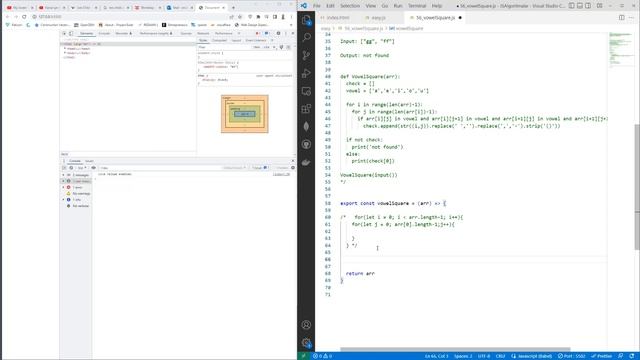Image resolution: width=640 pixels, height=360 pixels.
Task: Click the vowelSquare breadcrumb symbol
Action: point(406,29)
